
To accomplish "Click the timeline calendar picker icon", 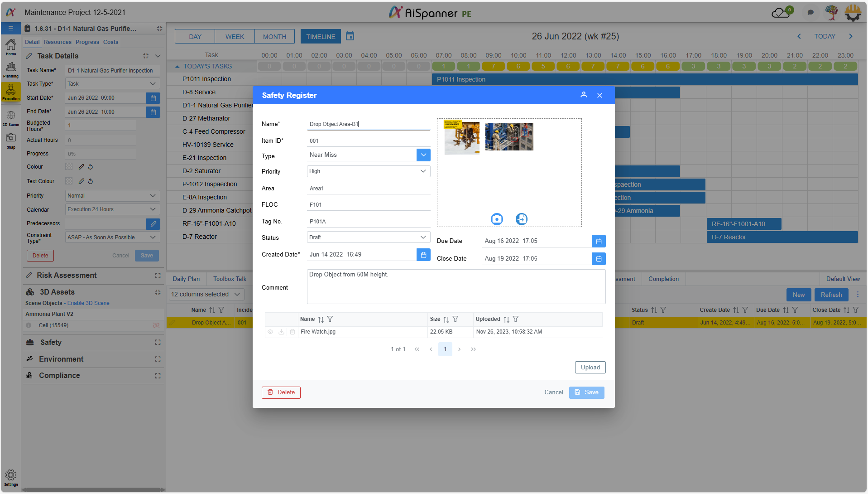I will pos(350,36).
